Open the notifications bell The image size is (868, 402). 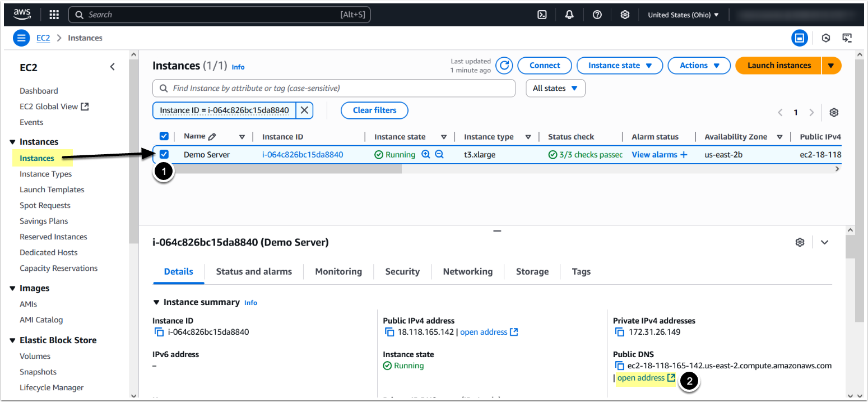pos(569,15)
